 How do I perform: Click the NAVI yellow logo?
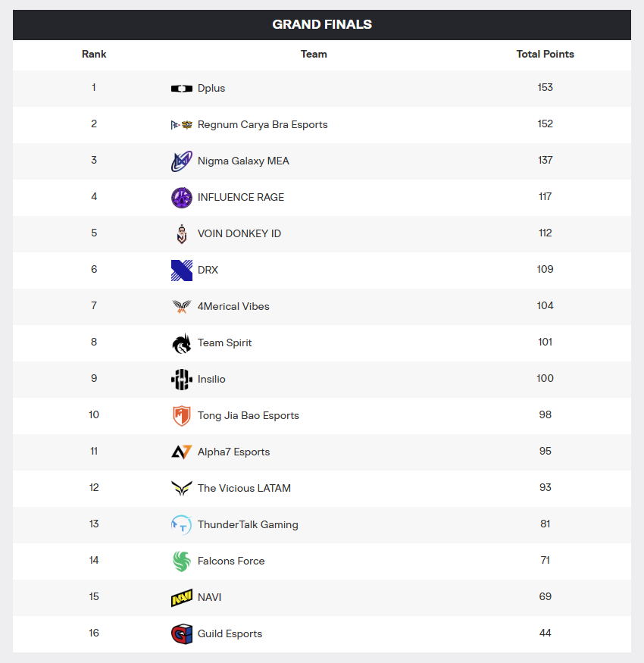(x=182, y=598)
